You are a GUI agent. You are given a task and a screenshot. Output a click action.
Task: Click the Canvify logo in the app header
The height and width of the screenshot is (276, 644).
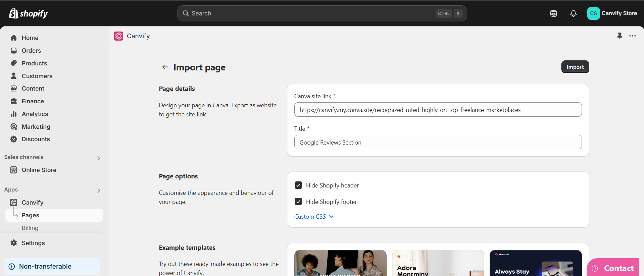coord(118,36)
